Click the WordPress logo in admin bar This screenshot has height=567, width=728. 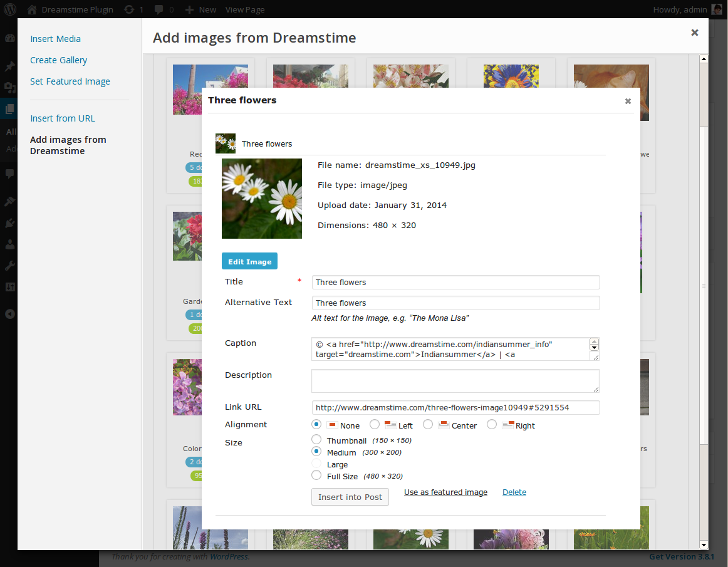[10, 9]
